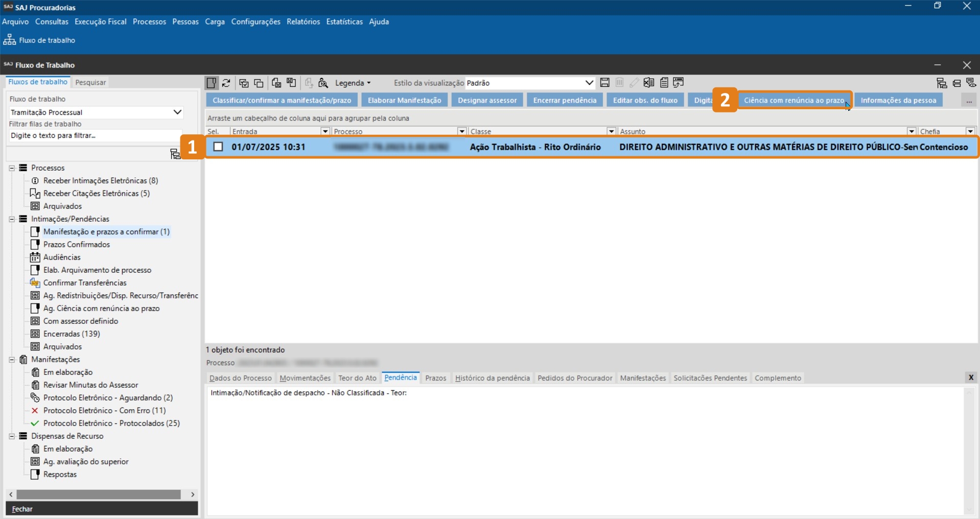Image resolution: width=980 pixels, height=519 pixels.
Task: Open the Estilo da visualização dropdown
Action: click(x=589, y=83)
